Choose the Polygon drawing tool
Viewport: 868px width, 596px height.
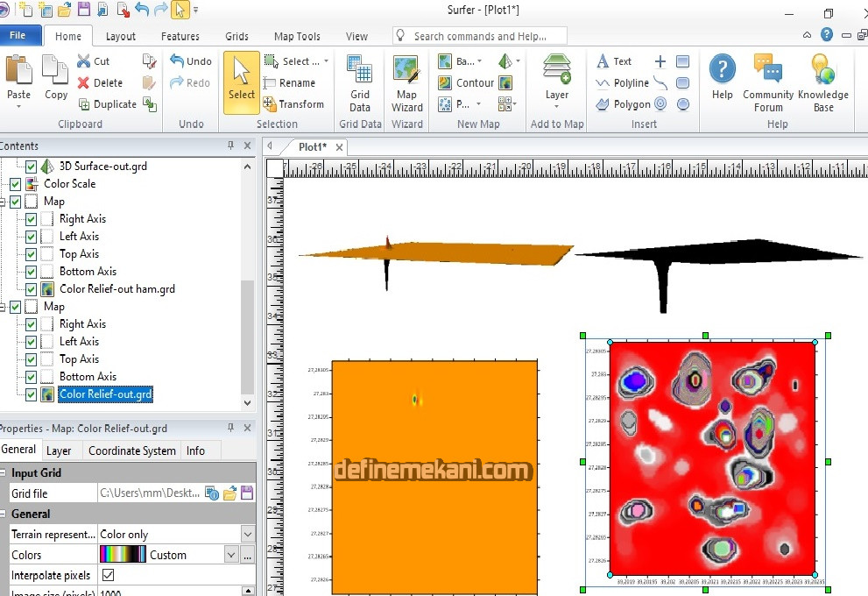[x=623, y=104]
